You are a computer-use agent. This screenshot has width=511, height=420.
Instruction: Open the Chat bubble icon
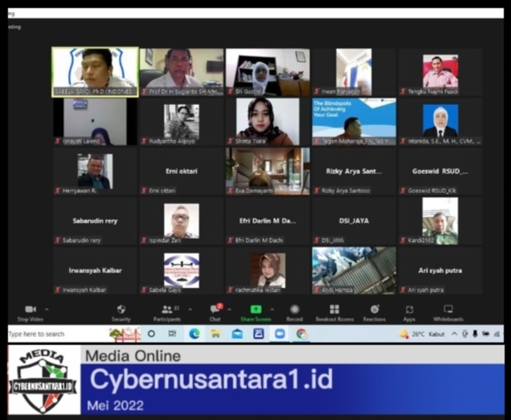coord(215,308)
